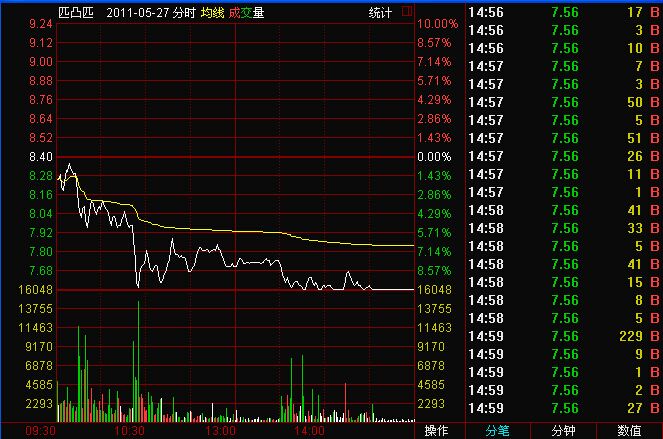Select the 14:57 tick with volume 51
Image resolution: width=663 pixels, height=439 pixels.
click(558, 137)
